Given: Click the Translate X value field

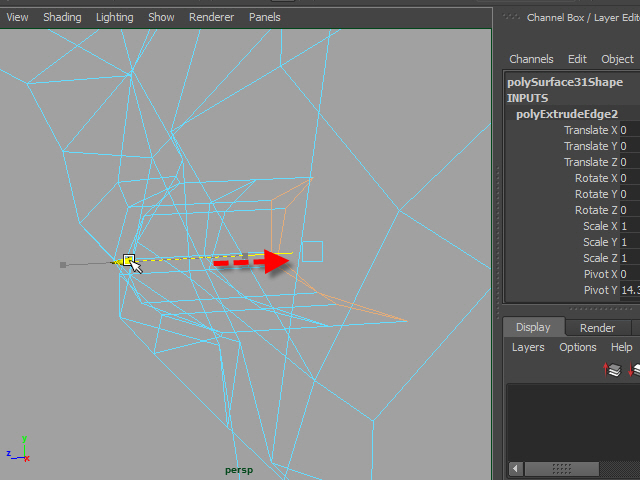Looking at the screenshot, I should click(630, 130).
